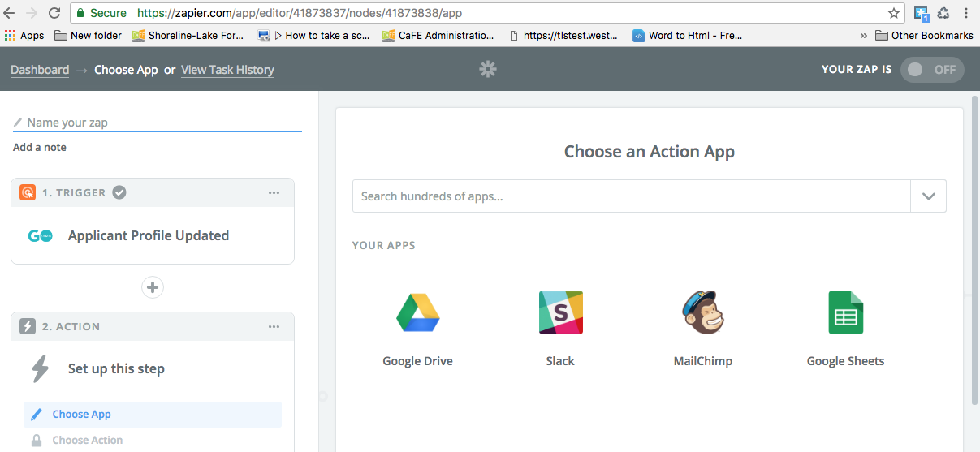Image resolution: width=980 pixels, height=452 pixels.
Task: Click the page vertical scrollbar
Action: click(975, 250)
